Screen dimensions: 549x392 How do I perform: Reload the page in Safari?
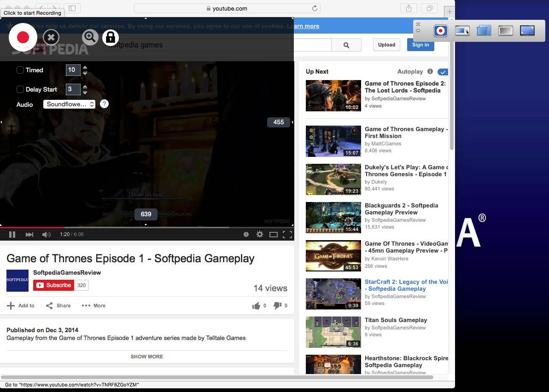[315, 8]
